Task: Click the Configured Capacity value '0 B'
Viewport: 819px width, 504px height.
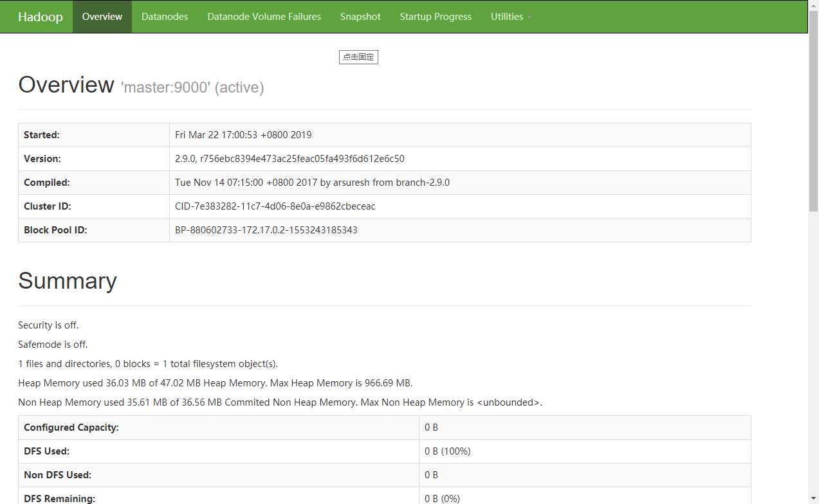Action: coord(431,428)
